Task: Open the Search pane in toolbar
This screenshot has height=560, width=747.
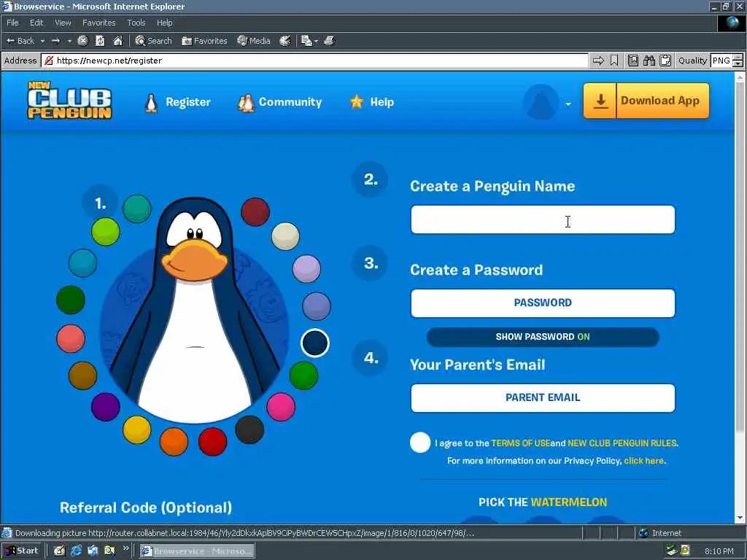Action: point(153,41)
